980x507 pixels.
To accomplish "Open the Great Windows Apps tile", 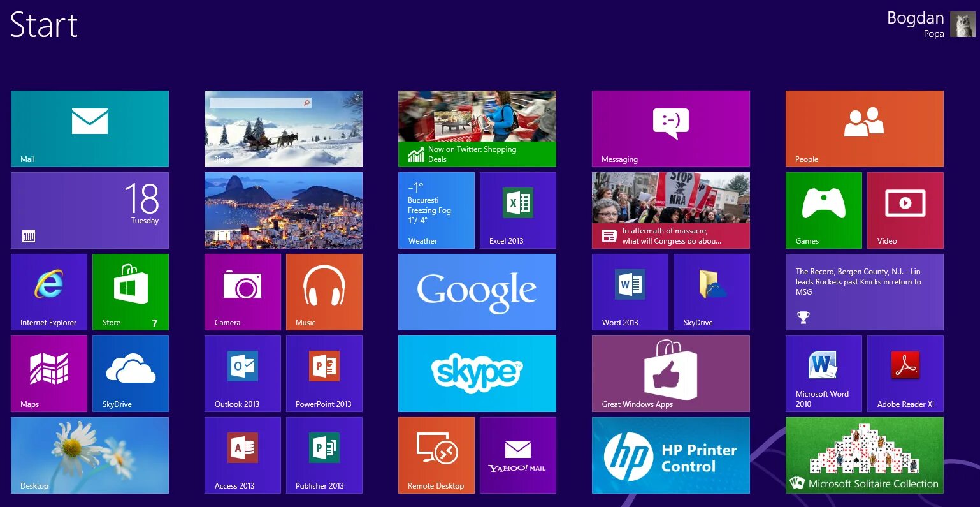I will (671, 374).
